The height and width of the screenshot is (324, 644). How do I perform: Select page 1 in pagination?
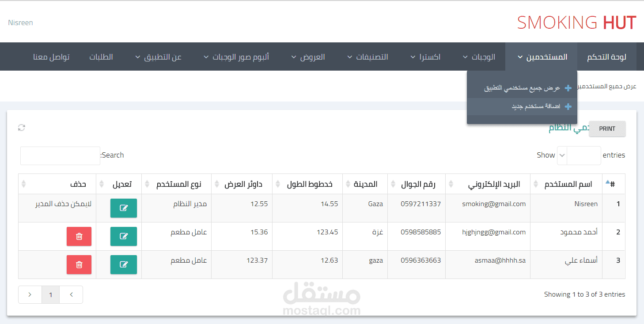51,295
